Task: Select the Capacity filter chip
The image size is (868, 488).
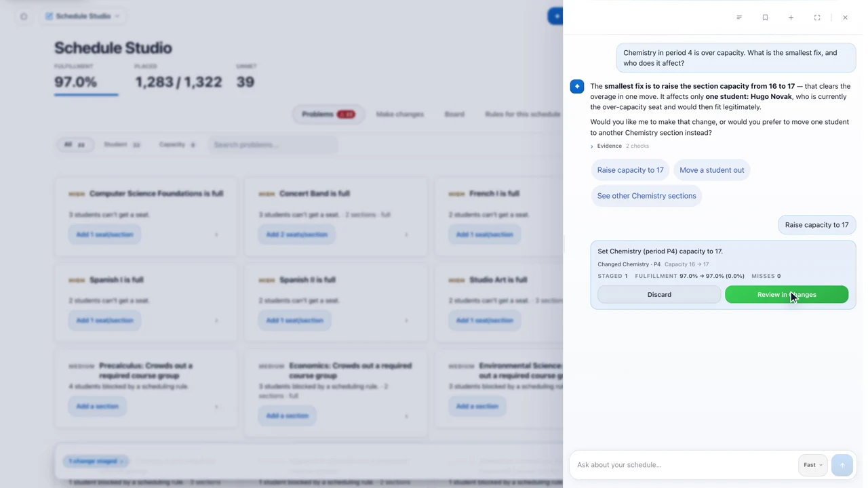Action: 177,144
